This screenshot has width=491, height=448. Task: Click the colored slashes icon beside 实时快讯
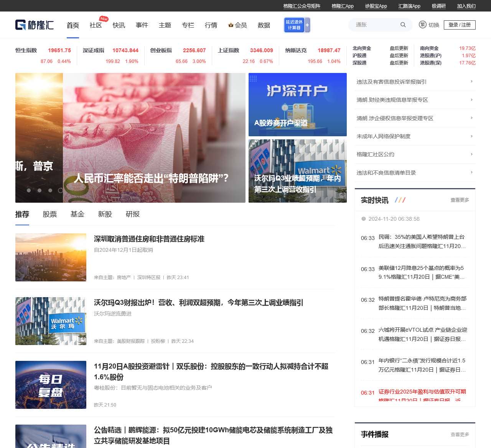400,200
